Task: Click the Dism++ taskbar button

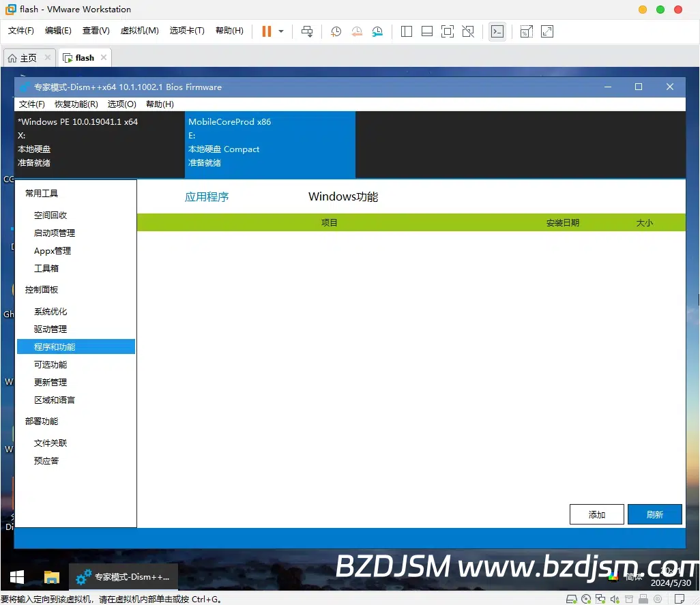Action: [123, 577]
